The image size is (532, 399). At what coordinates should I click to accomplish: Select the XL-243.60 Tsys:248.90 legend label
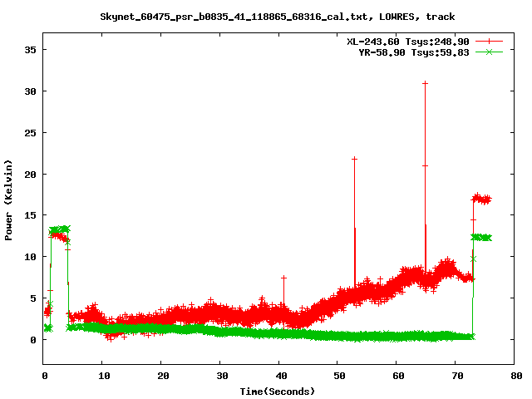[408, 42]
